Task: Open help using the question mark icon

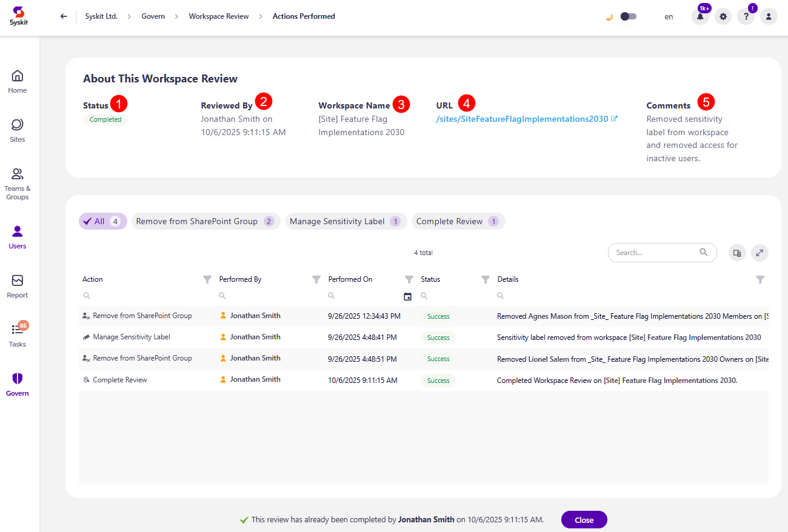Action: (746, 16)
